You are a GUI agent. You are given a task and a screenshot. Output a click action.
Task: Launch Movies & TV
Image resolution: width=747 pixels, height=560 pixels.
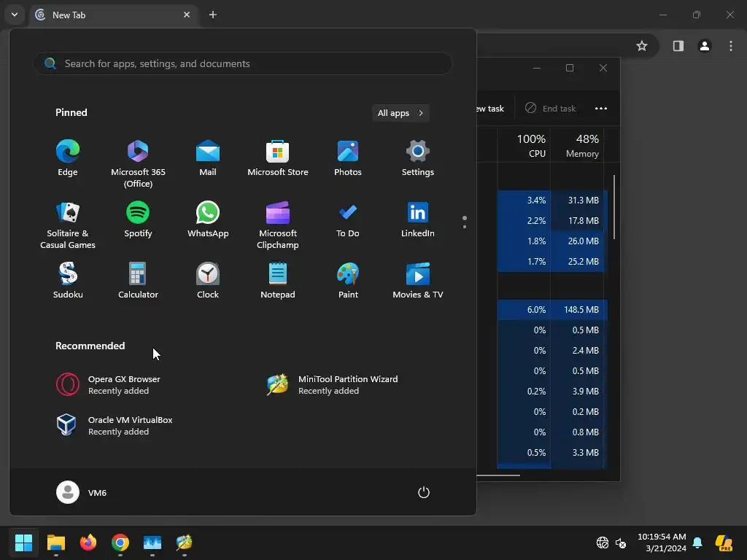click(x=418, y=281)
